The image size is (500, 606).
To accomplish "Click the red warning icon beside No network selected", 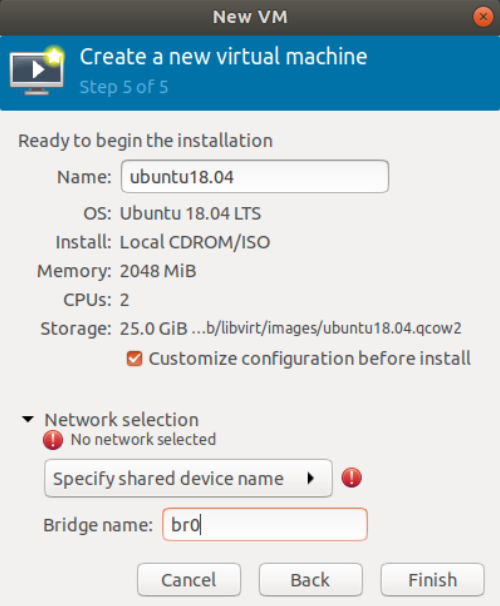I will [x=53, y=440].
